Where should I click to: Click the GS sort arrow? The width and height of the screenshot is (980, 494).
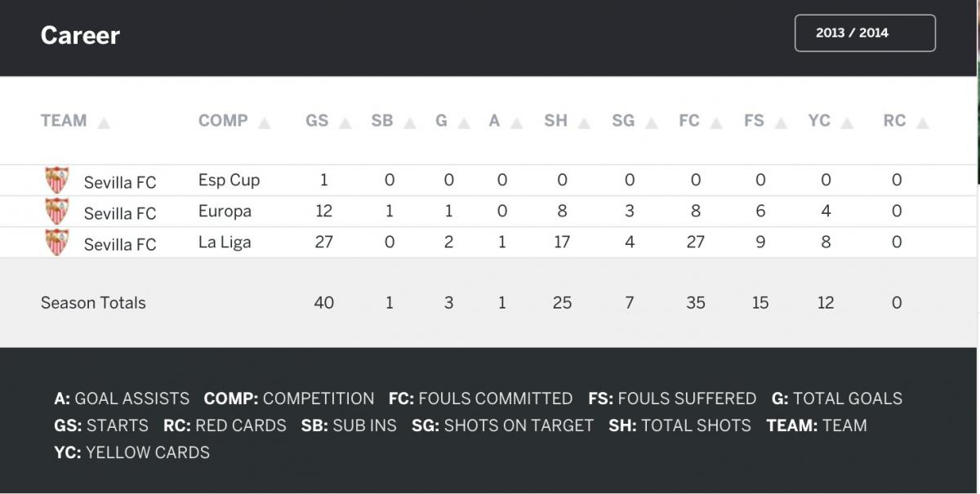point(345,124)
